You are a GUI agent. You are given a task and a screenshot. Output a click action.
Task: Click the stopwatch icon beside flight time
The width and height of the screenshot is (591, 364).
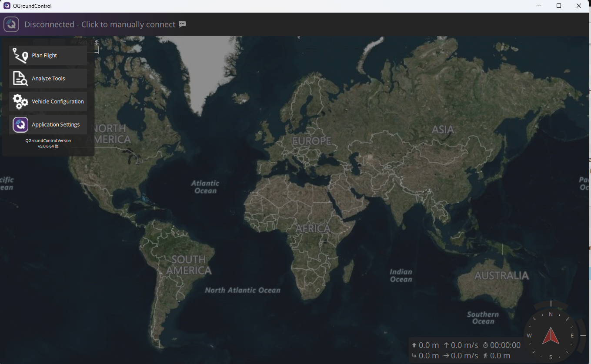[x=485, y=345]
